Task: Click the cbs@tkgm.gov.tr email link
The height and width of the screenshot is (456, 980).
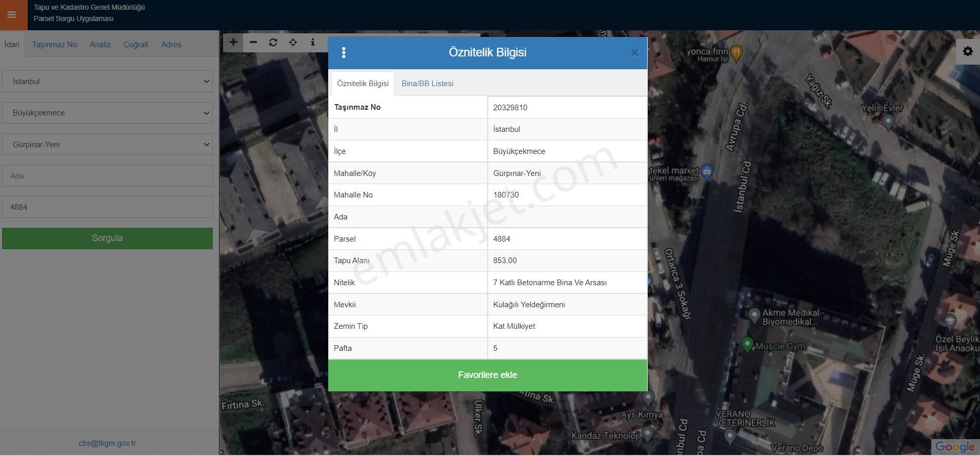Action: pyautogui.click(x=107, y=443)
